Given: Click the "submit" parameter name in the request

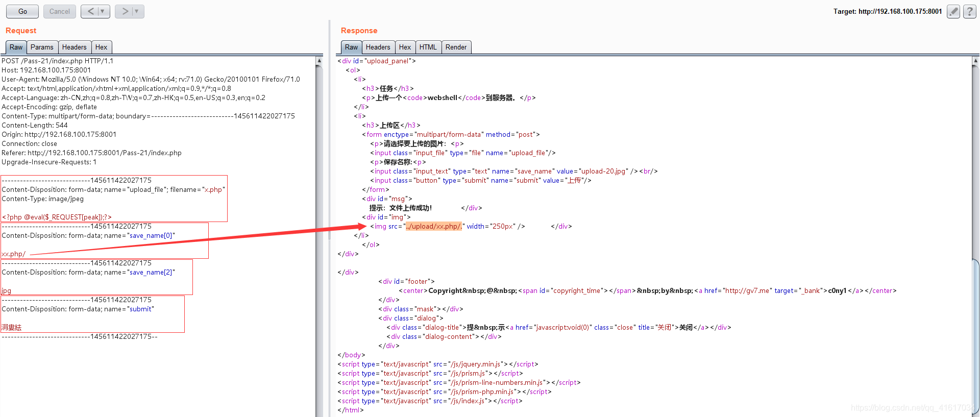Looking at the screenshot, I should point(140,309).
